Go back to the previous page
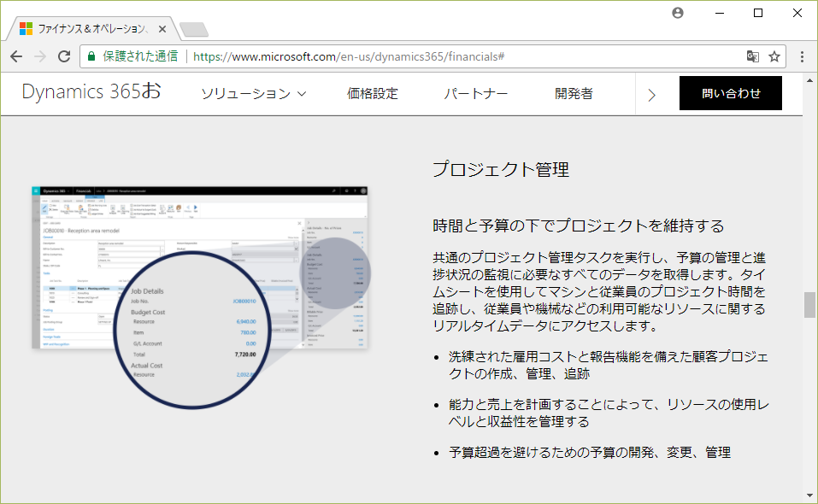This screenshot has width=818, height=504. coord(16,56)
